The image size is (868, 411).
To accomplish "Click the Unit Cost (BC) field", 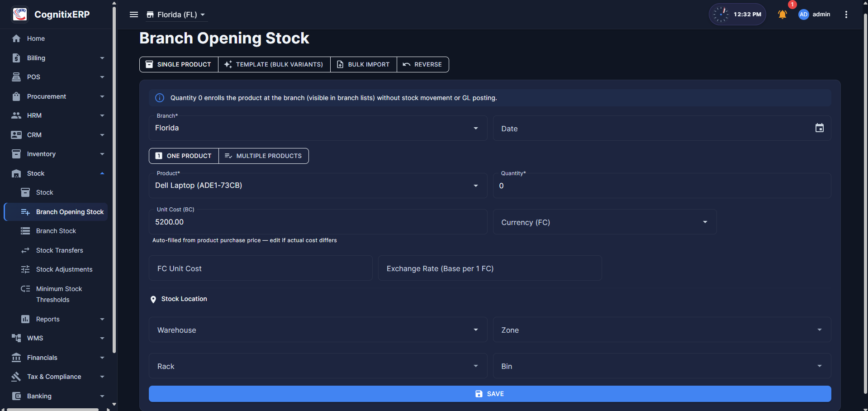I will (318, 222).
